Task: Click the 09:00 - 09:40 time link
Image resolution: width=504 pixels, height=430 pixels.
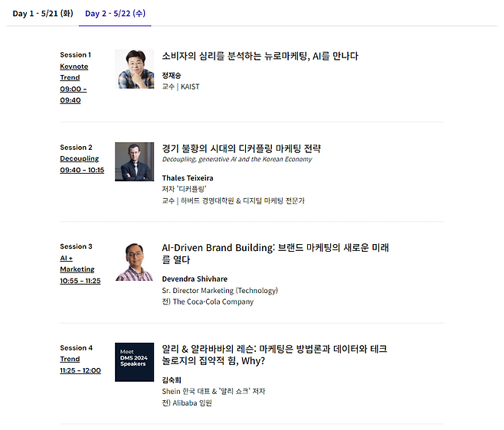Action: 74,94
